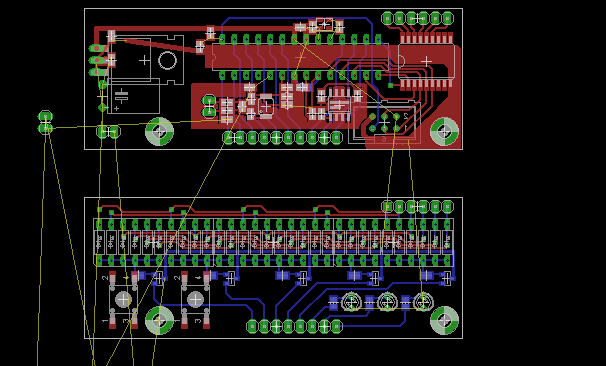Click the large circular regulator mounting hole outline

pyautogui.click(x=167, y=60)
